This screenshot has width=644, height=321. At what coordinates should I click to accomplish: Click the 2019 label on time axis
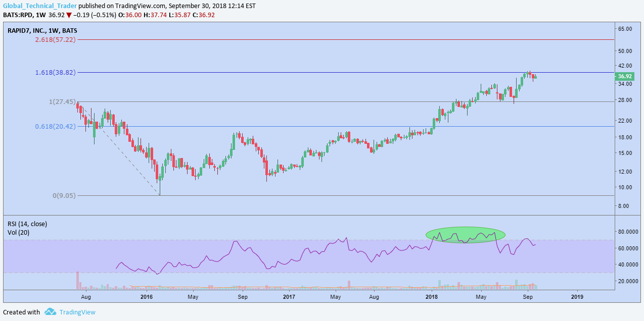click(577, 297)
